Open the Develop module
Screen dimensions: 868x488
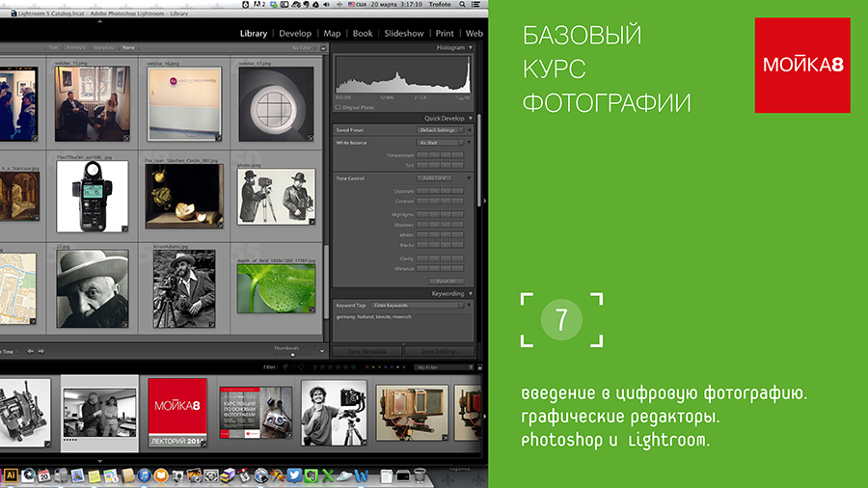coord(295,33)
